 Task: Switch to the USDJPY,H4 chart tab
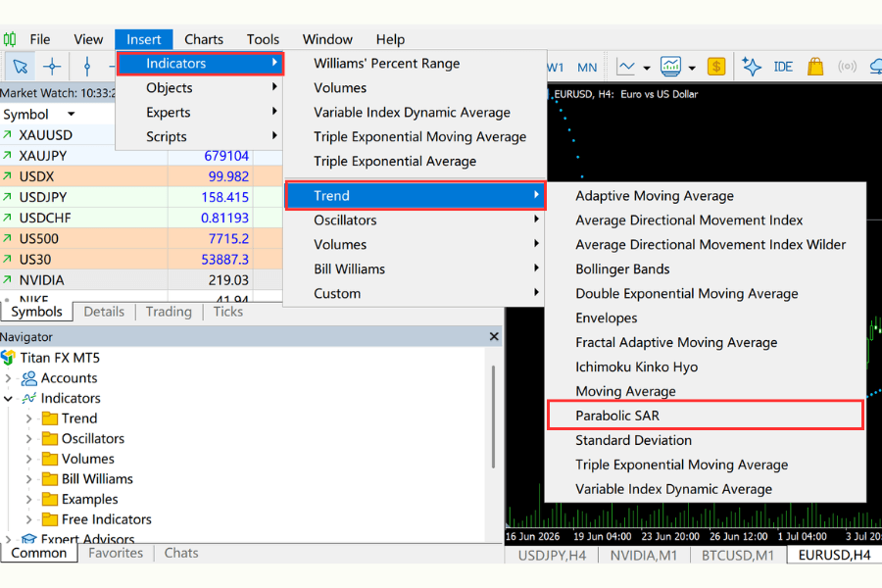(x=552, y=556)
